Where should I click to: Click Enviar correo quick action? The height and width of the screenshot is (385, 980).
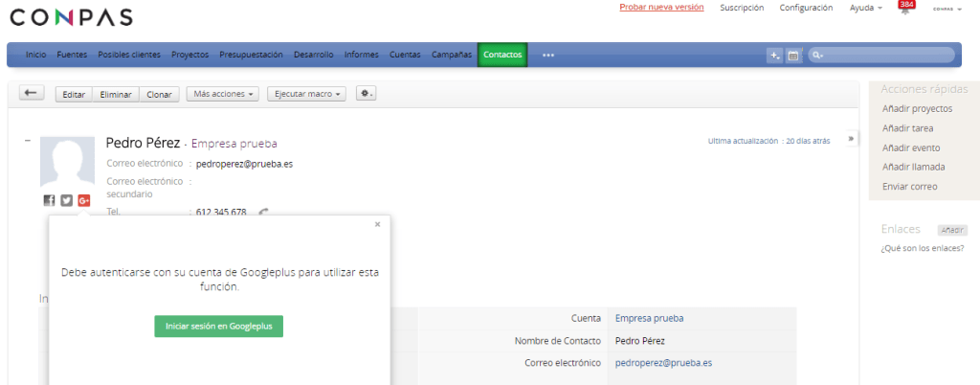click(x=910, y=186)
